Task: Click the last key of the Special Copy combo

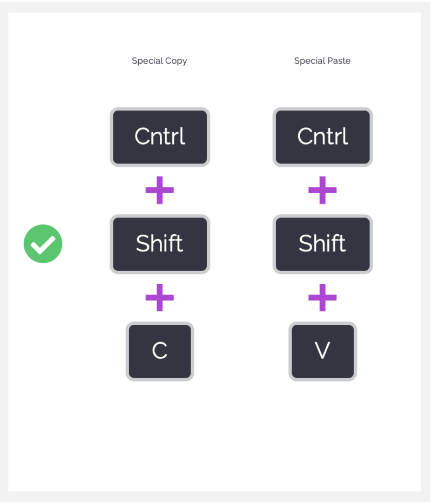Action: pos(160,351)
